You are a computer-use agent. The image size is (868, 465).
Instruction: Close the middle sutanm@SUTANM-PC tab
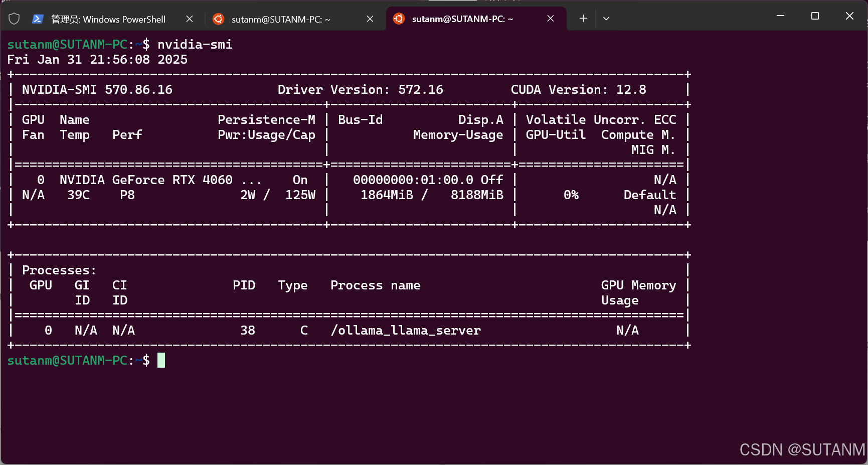(370, 19)
